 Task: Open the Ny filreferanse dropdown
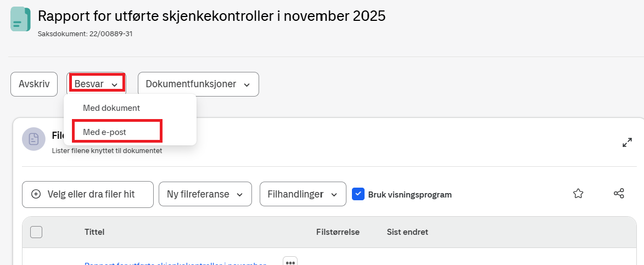[x=205, y=194]
